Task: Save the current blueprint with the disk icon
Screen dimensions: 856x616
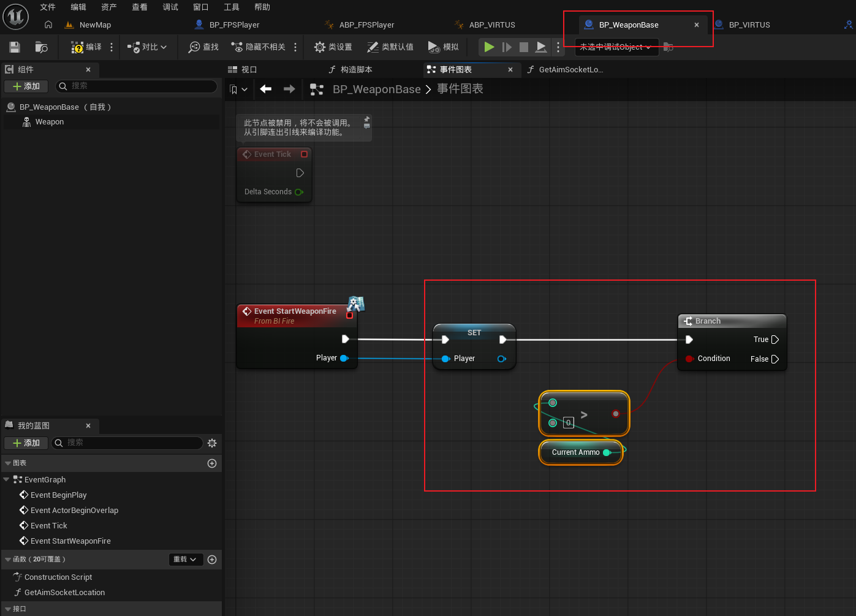Action: [15, 47]
